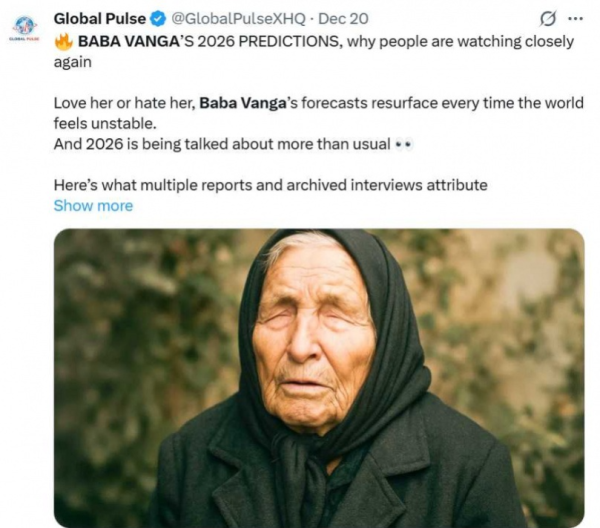Click the fire emoji in the post
Image resolution: width=600 pixels, height=528 pixels.
click(64, 42)
